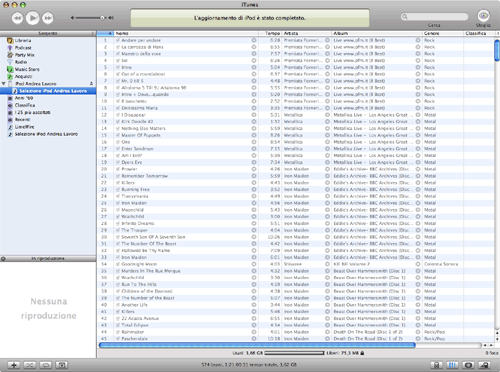
Task: Click the In riproduzione panel header
Action: click(48, 259)
